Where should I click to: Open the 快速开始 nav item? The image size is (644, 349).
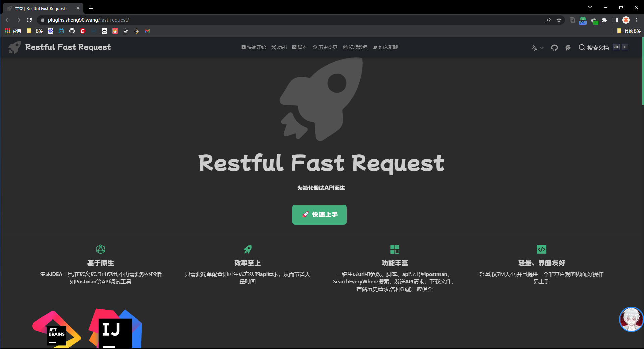coord(253,47)
